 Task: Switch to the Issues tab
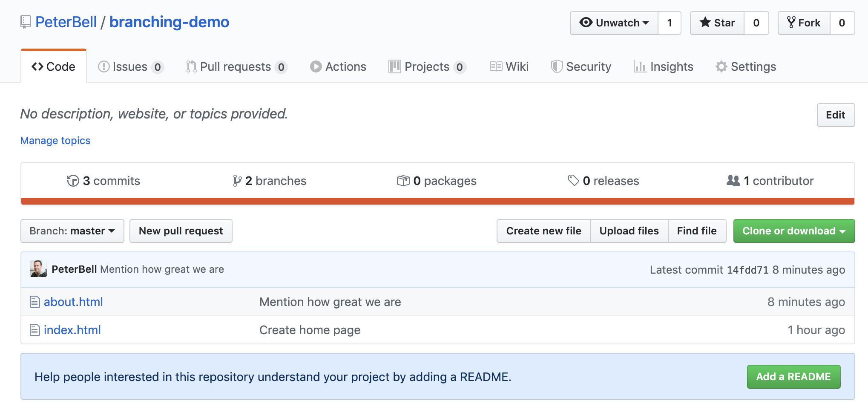coord(131,67)
